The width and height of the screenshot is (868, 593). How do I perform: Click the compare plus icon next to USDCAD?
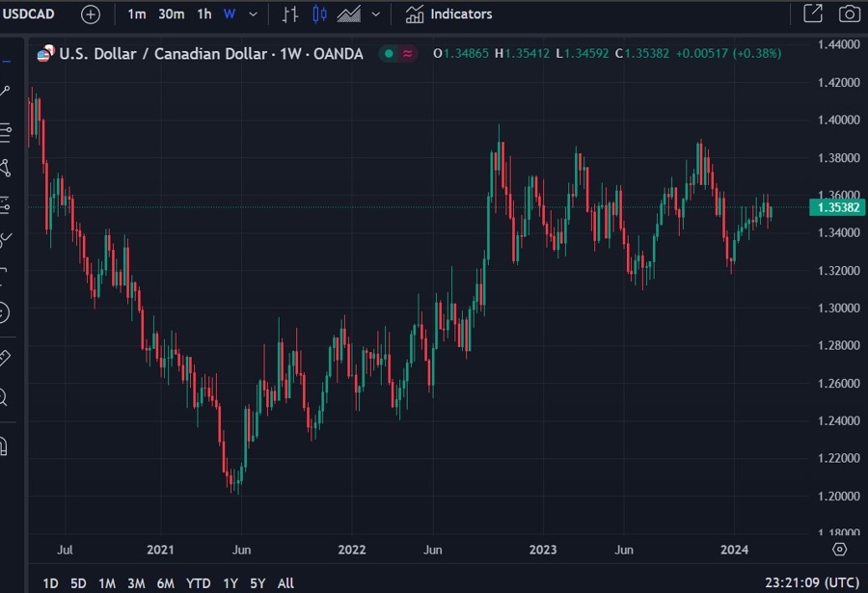90,13
